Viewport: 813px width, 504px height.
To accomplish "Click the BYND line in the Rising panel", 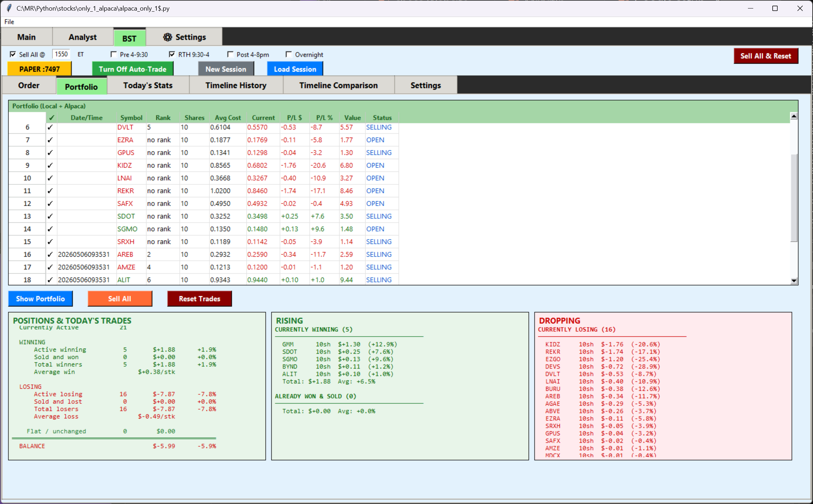I will click(x=338, y=367).
